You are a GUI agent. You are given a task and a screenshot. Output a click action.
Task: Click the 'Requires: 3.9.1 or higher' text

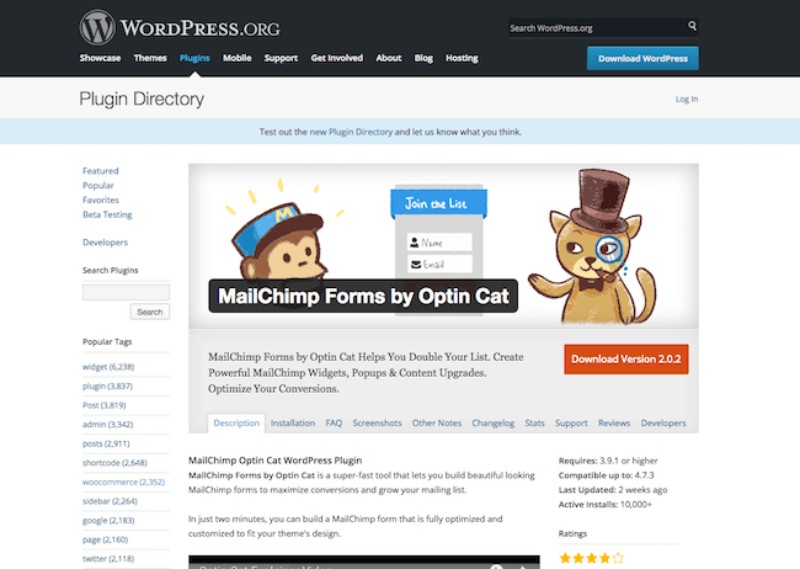[608, 461]
